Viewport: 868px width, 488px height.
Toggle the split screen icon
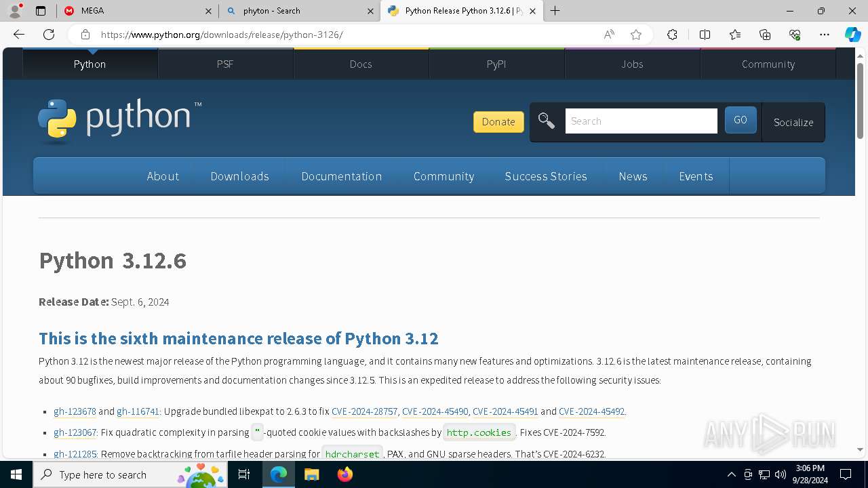pos(705,35)
